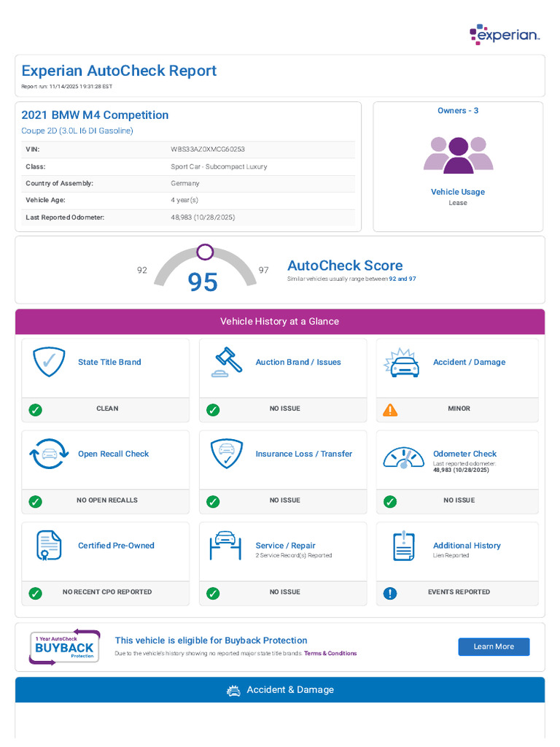Click the green check under Auction Brand

(x=213, y=410)
